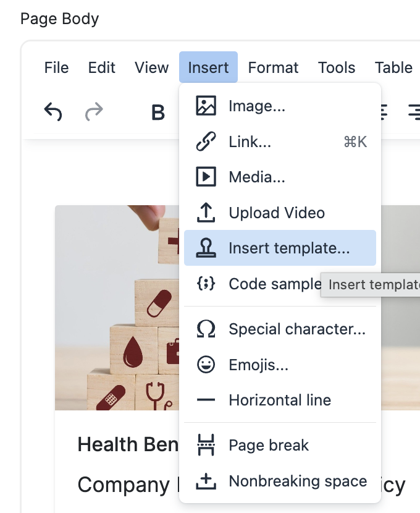Click the stamp icon for Insert template
The width and height of the screenshot is (420, 513).
[206, 248]
